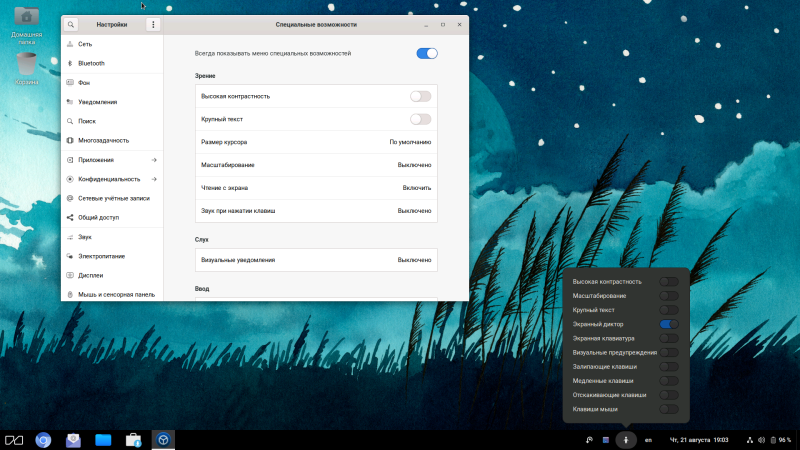The width and height of the screenshot is (800, 450).
Task: Open the accessibility icon in the taskbar
Action: [626, 439]
